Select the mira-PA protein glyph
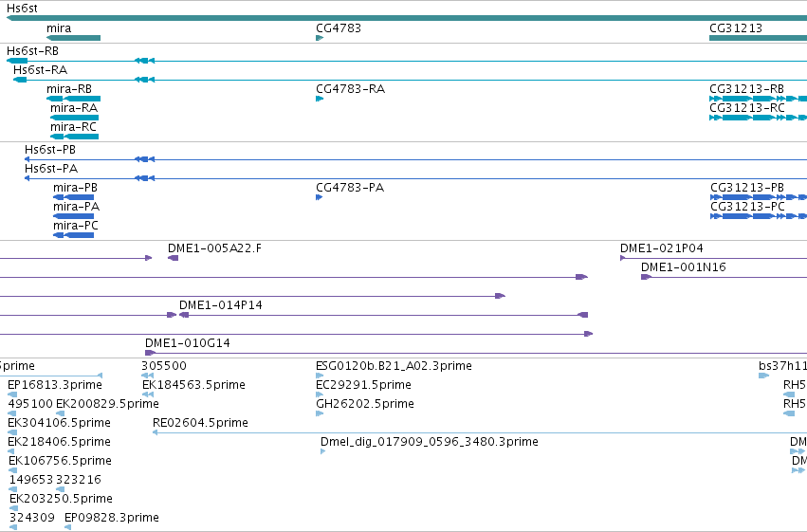Viewport: 807px width, 532px height. pos(74,216)
